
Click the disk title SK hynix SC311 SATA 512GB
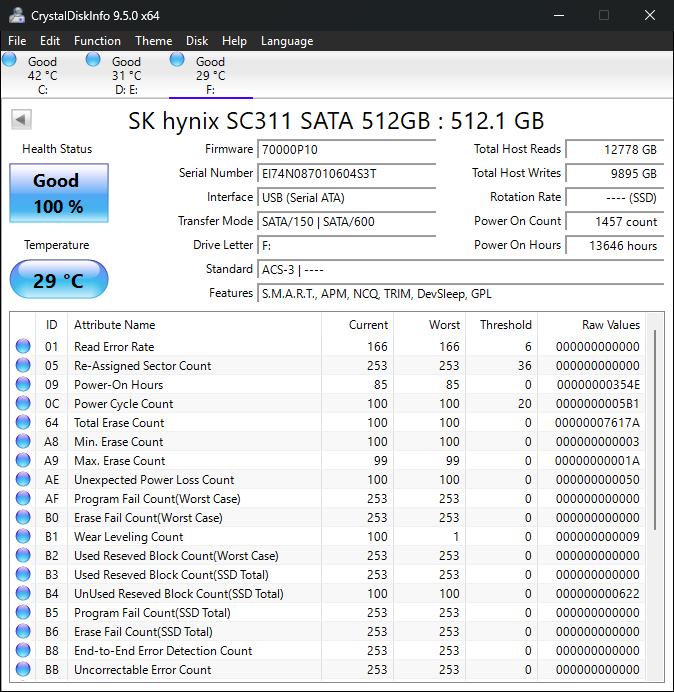[x=336, y=120]
